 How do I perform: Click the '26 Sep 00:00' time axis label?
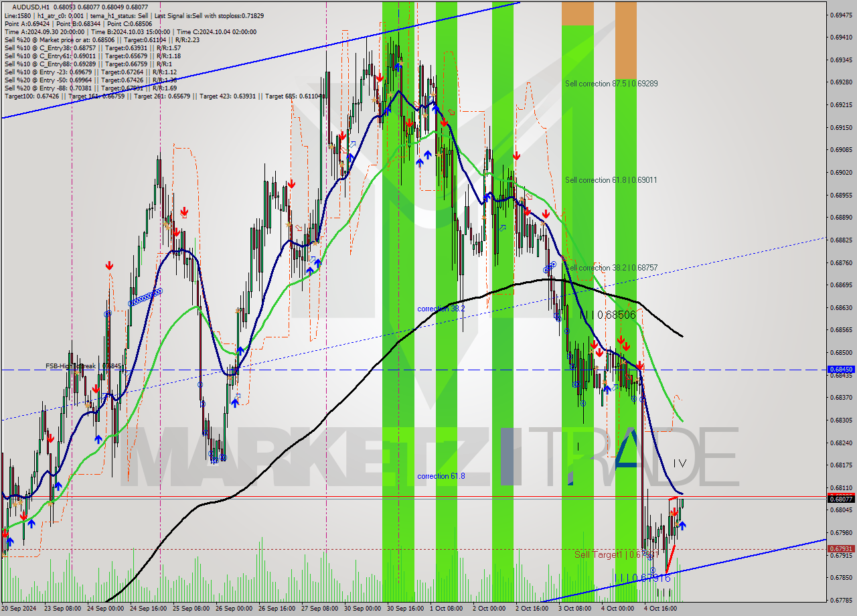(x=234, y=609)
